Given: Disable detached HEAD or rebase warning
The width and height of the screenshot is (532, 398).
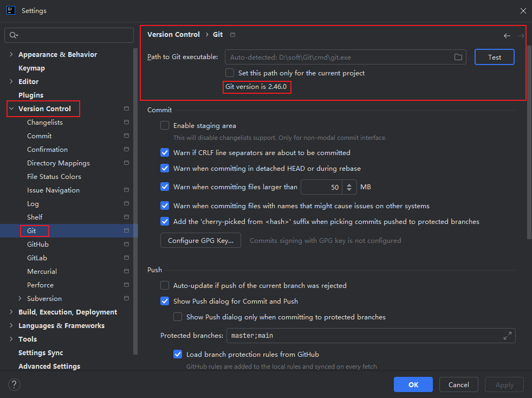Looking at the screenshot, I should 165,169.
